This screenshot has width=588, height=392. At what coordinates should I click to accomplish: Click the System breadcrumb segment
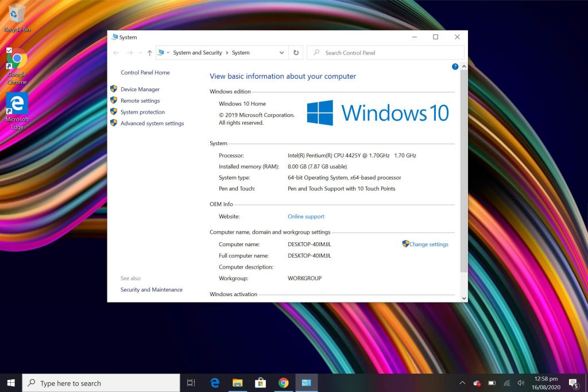point(241,53)
